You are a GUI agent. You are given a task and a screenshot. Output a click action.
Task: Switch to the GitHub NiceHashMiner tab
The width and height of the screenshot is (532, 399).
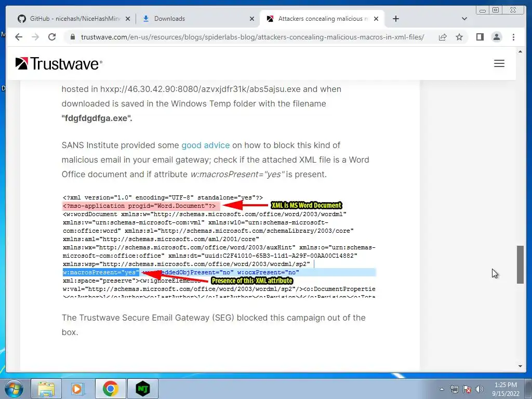coord(74,19)
